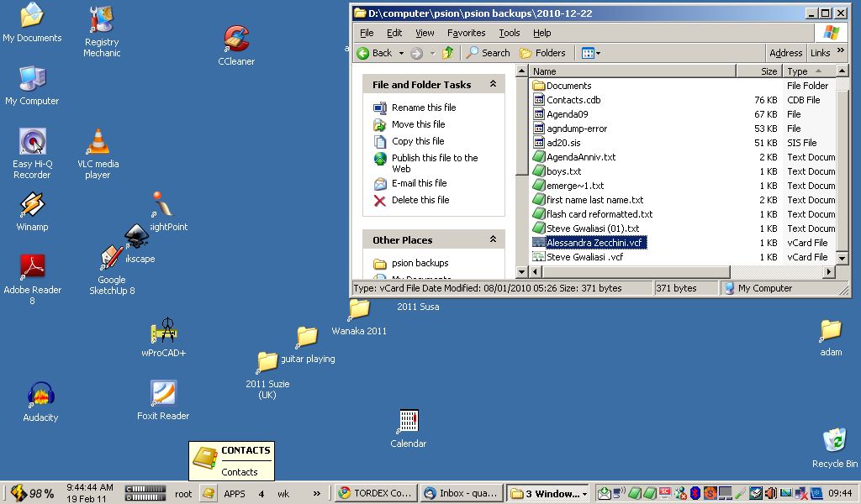This screenshot has height=504, width=861.
Task: Open the Back button history dropdown arrow
Action: pyautogui.click(x=401, y=53)
